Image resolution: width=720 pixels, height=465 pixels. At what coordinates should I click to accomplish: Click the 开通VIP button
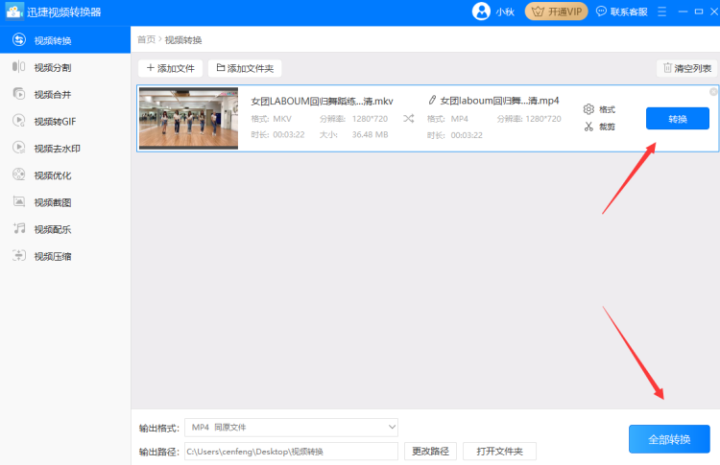point(556,11)
